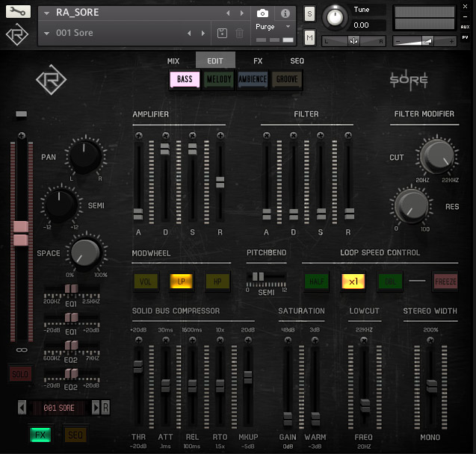Click the EQ1 frequency slider
Image resolution: width=476 pixels, height=454 pixels.
pyautogui.click(x=72, y=290)
